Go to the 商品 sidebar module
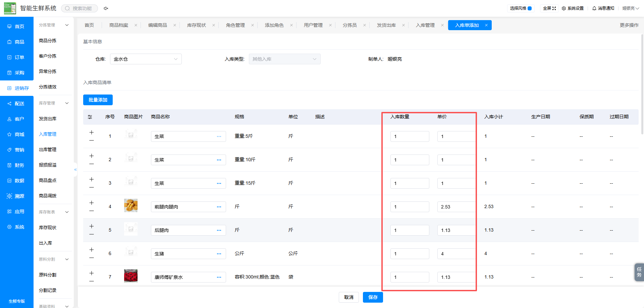 pos(16,42)
